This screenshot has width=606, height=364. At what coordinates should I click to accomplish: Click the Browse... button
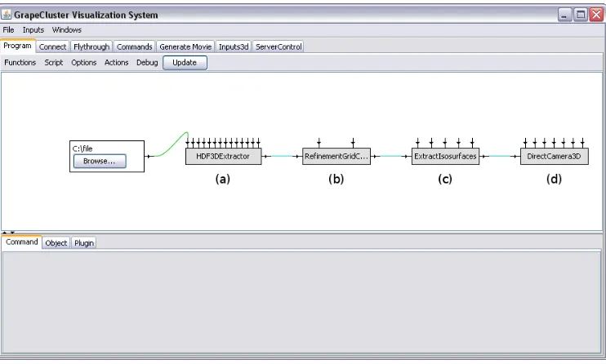(100, 161)
